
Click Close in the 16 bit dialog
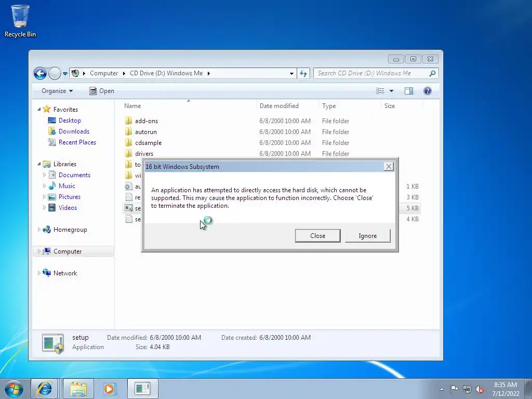pos(317,236)
